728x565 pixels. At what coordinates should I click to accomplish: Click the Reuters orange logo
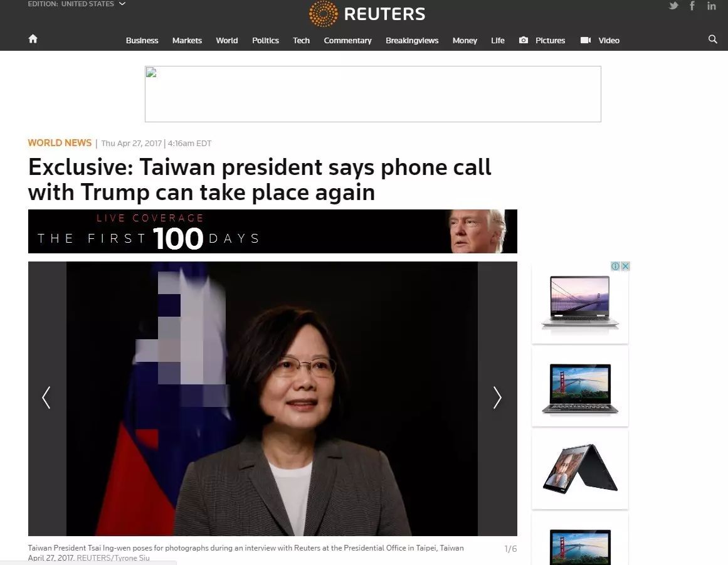tap(324, 13)
